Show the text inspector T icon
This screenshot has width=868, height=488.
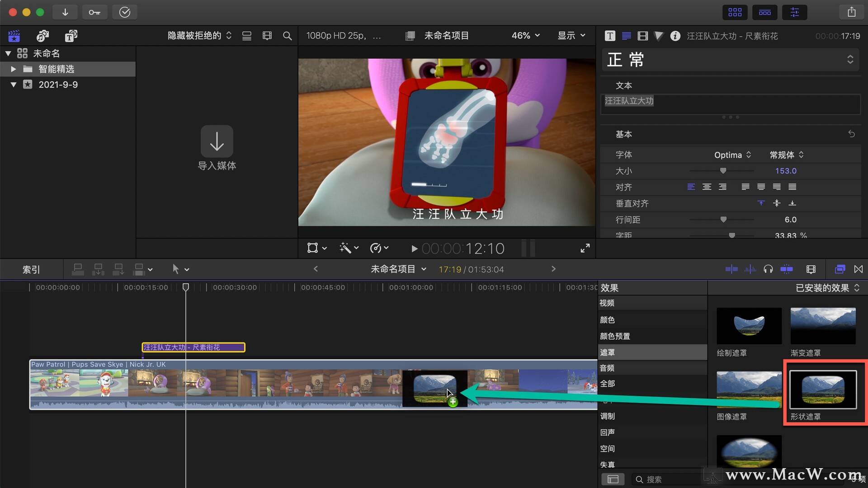pos(610,36)
